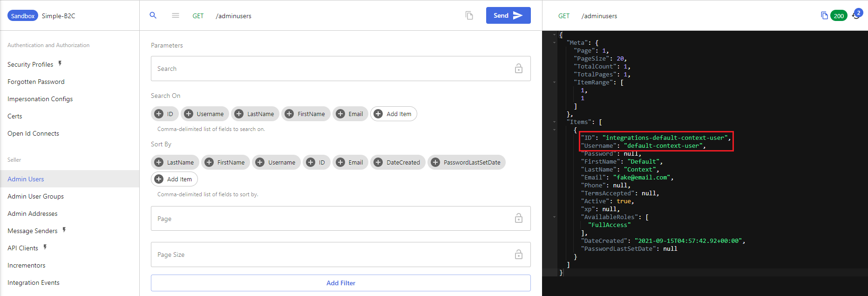The image size is (868, 296).
Task: Click the search magnifier icon
Action: tap(153, 15)
